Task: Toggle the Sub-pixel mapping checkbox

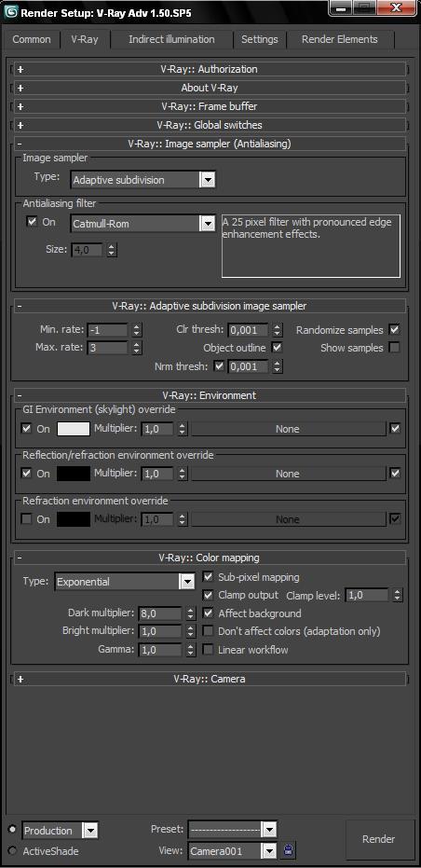Action: [208, 577]
